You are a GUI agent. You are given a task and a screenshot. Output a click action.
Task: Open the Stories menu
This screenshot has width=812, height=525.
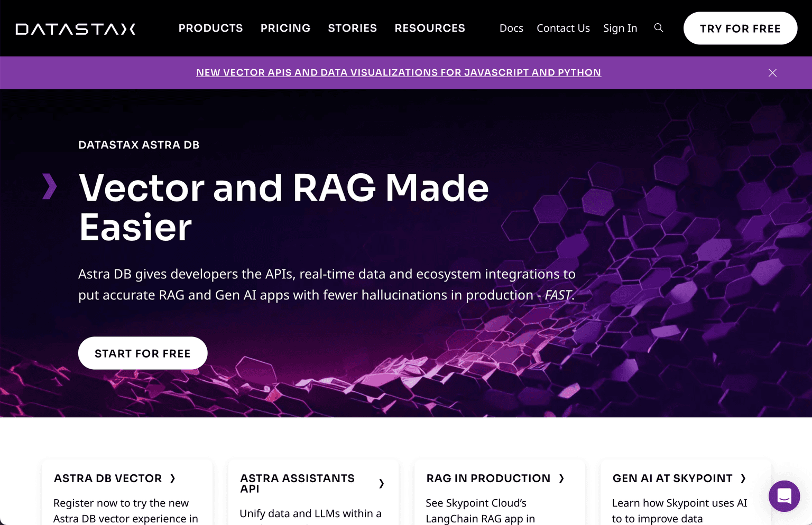pyautogui.click(x=353, y=28)
